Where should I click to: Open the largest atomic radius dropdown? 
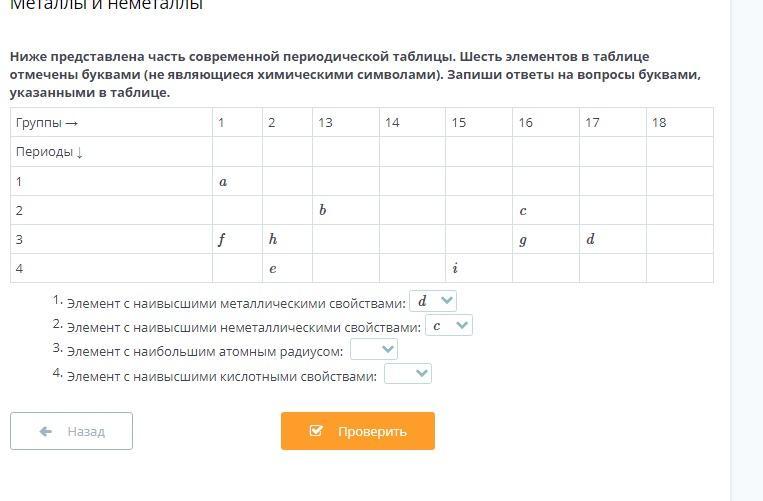(x=374, y=349)
